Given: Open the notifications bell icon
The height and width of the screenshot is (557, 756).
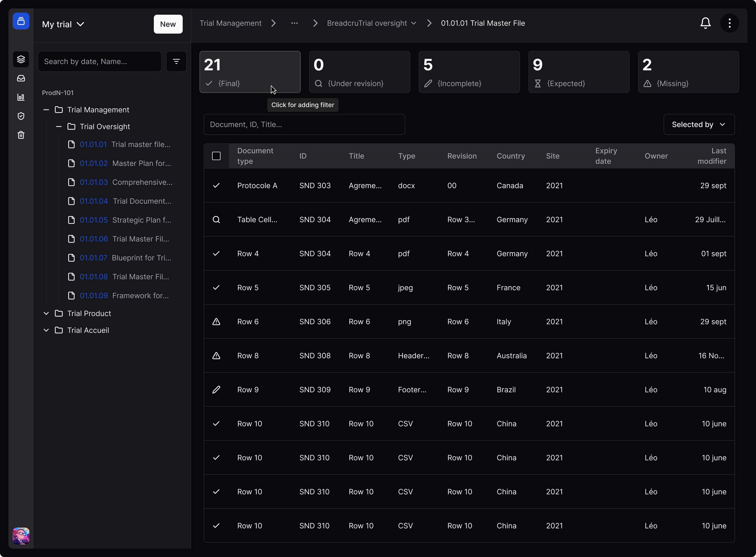Looking at the screenshot, I should click(705, 23).
